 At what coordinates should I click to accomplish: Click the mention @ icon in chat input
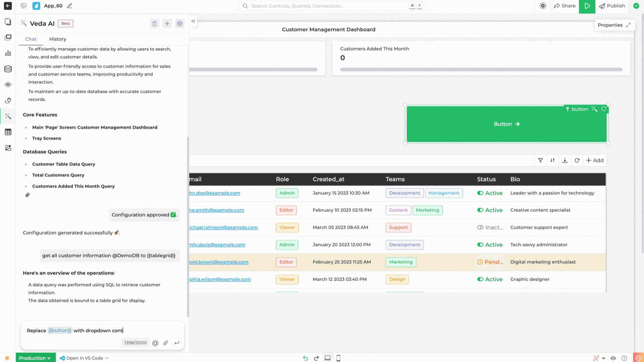pos(155,343)
